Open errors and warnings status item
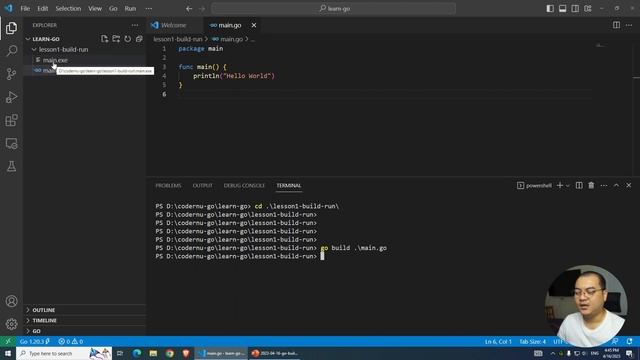640x360 pixels. pyautogui.click(x=71, y=341)
